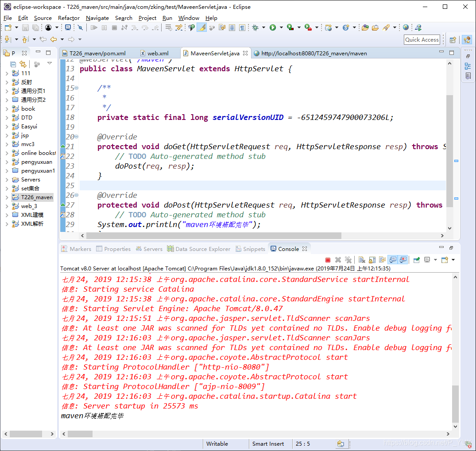This screenshot has height=451, width=476.
Task: Open the Markers view tab
Action: (x=77, y=249)
